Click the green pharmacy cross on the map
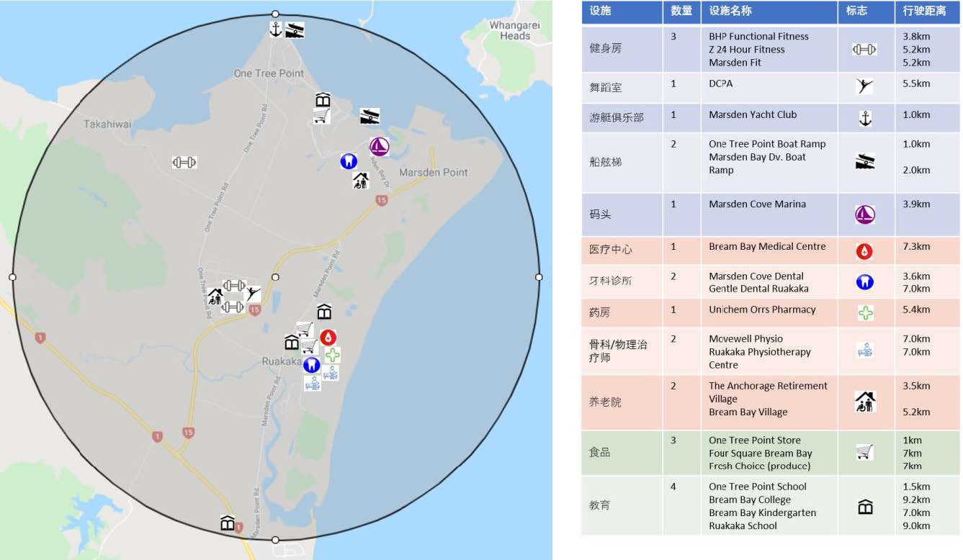Screen dimensions: 963x560 pyautogui.click(x=332, y=355)
